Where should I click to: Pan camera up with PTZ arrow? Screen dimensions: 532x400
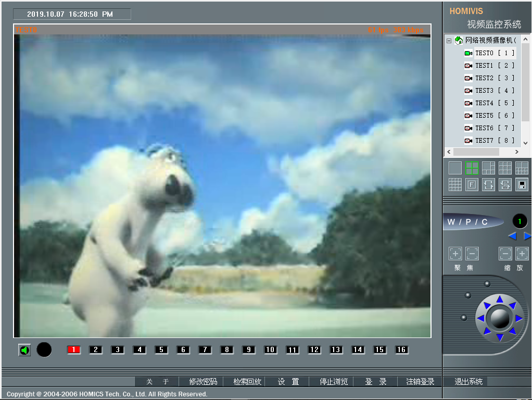(x=500, y=299)
